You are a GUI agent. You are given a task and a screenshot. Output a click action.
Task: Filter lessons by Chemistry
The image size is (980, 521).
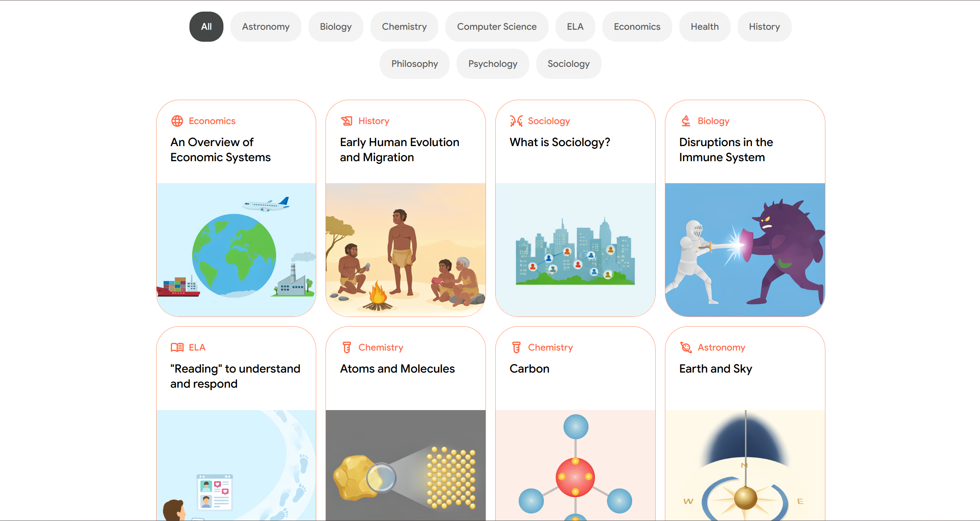[x=404, y=27]
